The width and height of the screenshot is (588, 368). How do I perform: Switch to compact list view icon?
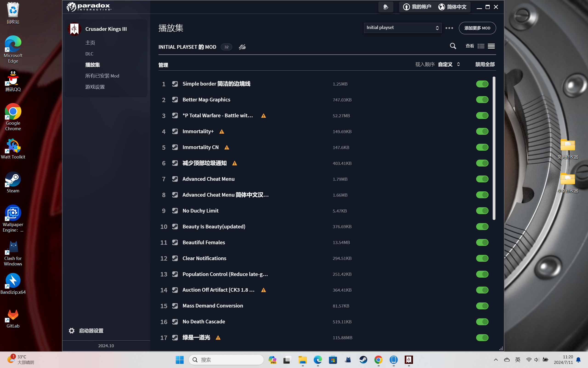pyautogui.click(x=491, y=46)
